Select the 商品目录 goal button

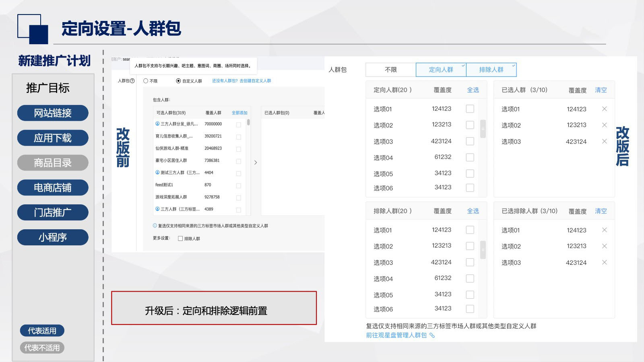(x=53, y=163)
